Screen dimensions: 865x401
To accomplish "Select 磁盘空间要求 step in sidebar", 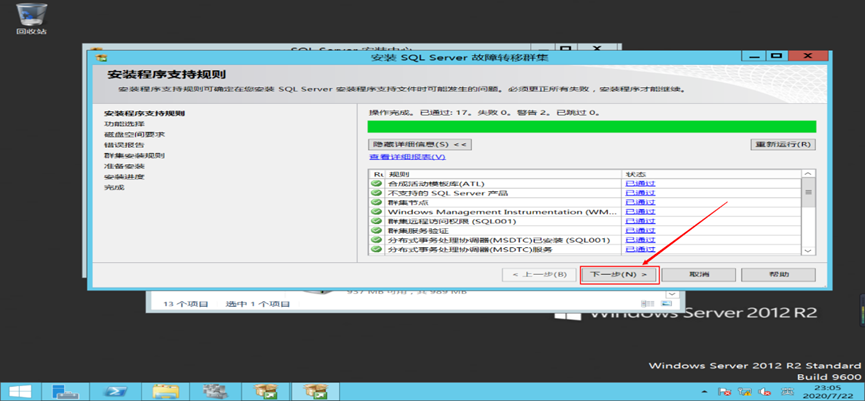I will coord(135,134).
